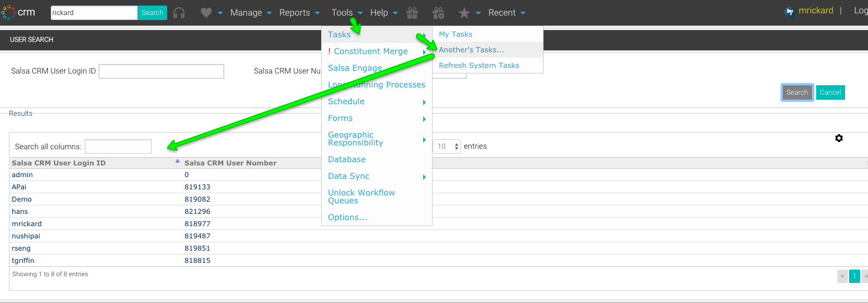Select the admin user row
Image resolution: width=868 pixels, height=303 pixels.
pyautogui.click(x=438, y=175)
